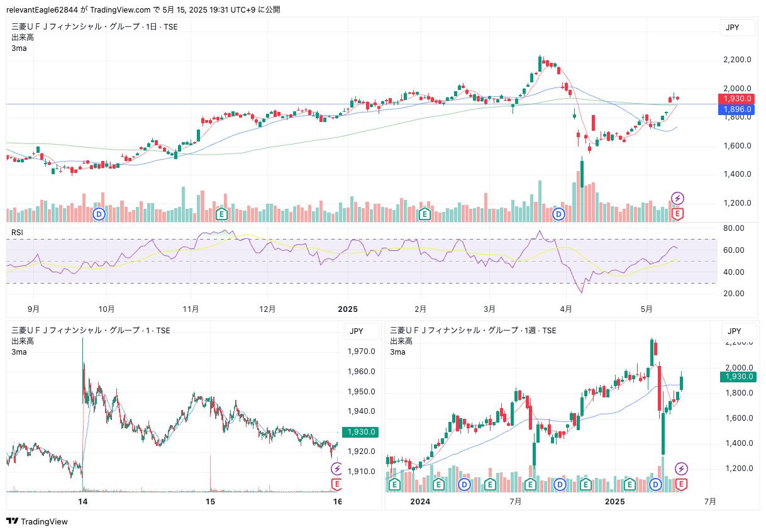Click the blue 1,896.0 price tag on daily chart
Screen dimensions: 766x532
coord(735,109)
